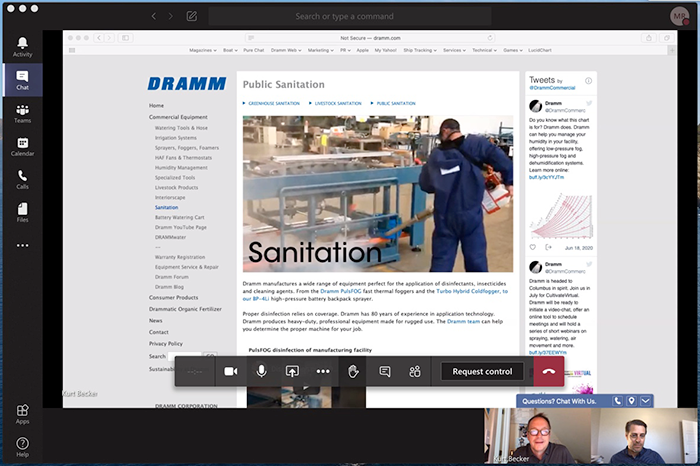The height and width of the screenshot is (466, 700).
Task: Hang up the call with red button
Action: [549, 371]
